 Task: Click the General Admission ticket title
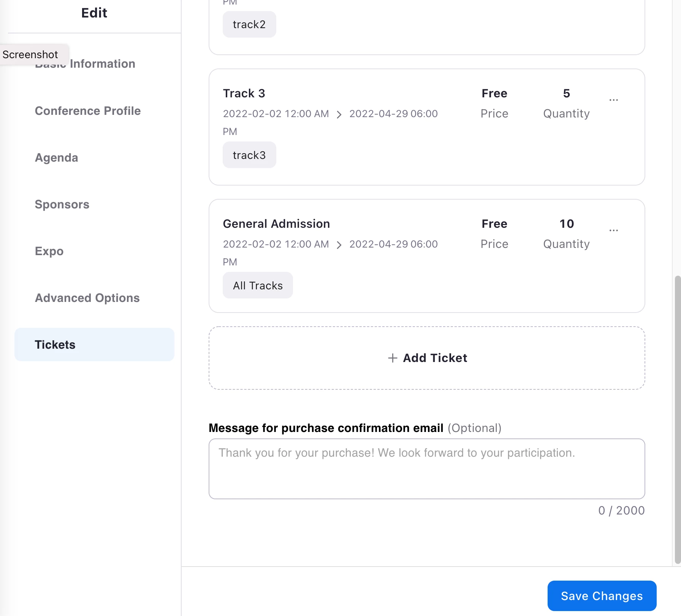276,224
